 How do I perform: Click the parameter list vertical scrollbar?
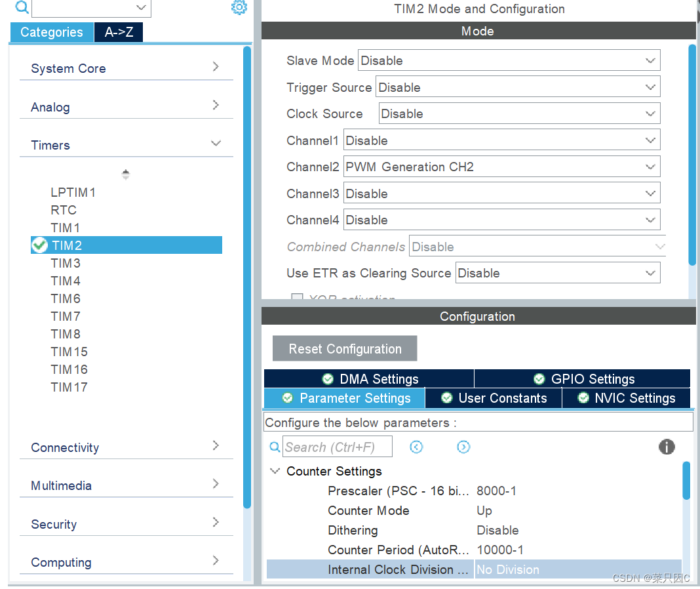(686, 480)
